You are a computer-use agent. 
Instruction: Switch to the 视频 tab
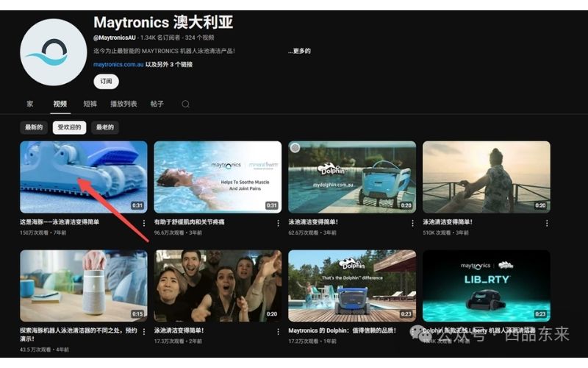tap(60, 104)
